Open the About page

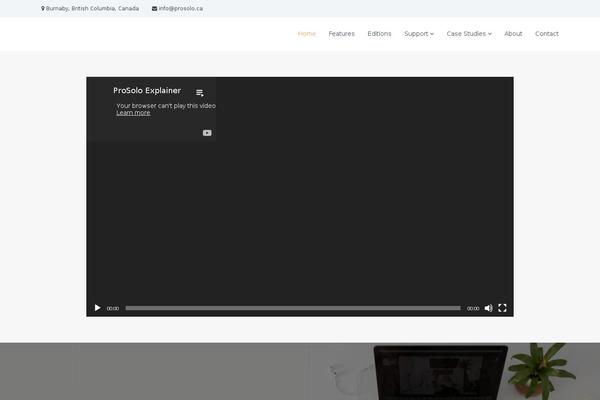pos(513,34)
